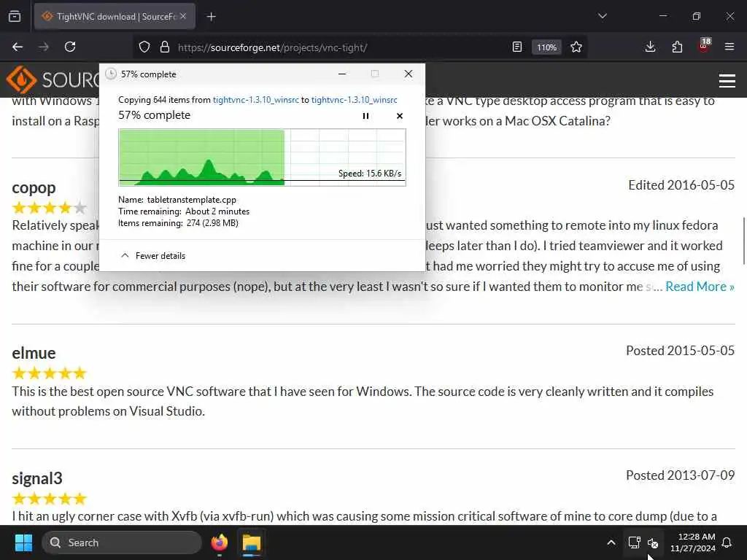Click signal3 reviewer name
The height and width of the screenshot is (560, 747).
pyautogui.click(x=37, y=478)
